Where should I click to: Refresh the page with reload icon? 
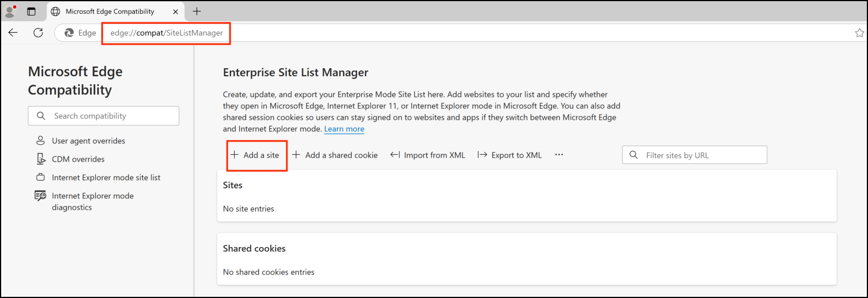(38, 33)
